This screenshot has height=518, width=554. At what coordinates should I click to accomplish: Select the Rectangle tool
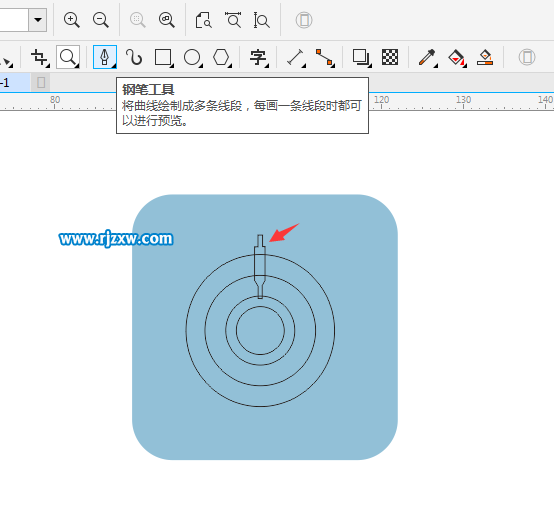click(164, 57)
